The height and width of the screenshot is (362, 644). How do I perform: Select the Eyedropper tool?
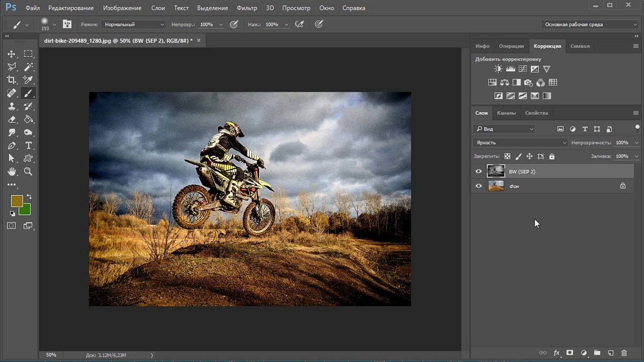tap(28, 80)
